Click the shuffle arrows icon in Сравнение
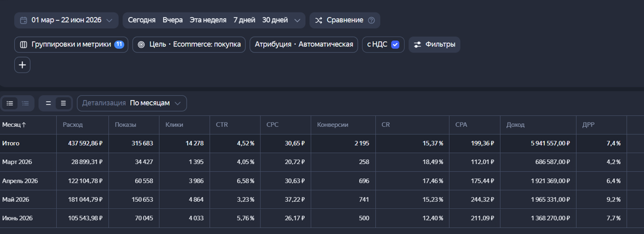The width and height of the screenshot is (644, 234). [318, 20]
